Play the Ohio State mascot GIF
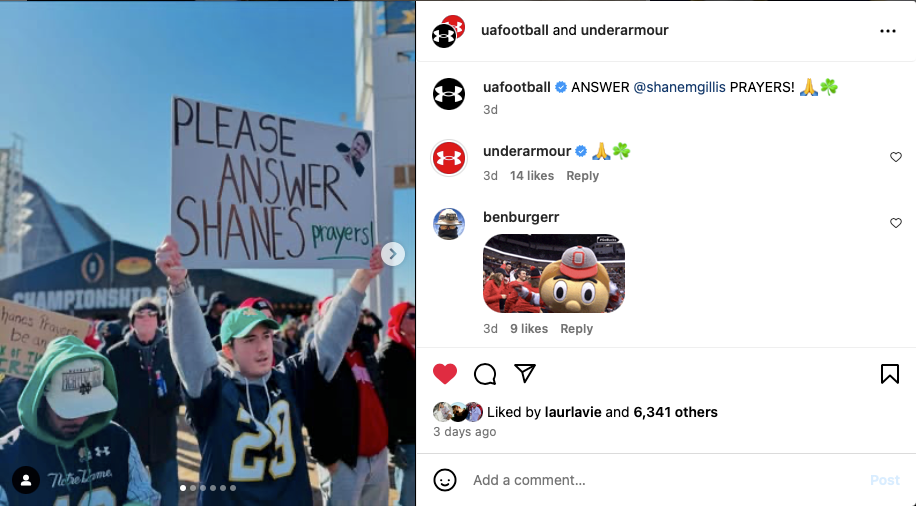 pyautogui.click(x=554, y=273)
